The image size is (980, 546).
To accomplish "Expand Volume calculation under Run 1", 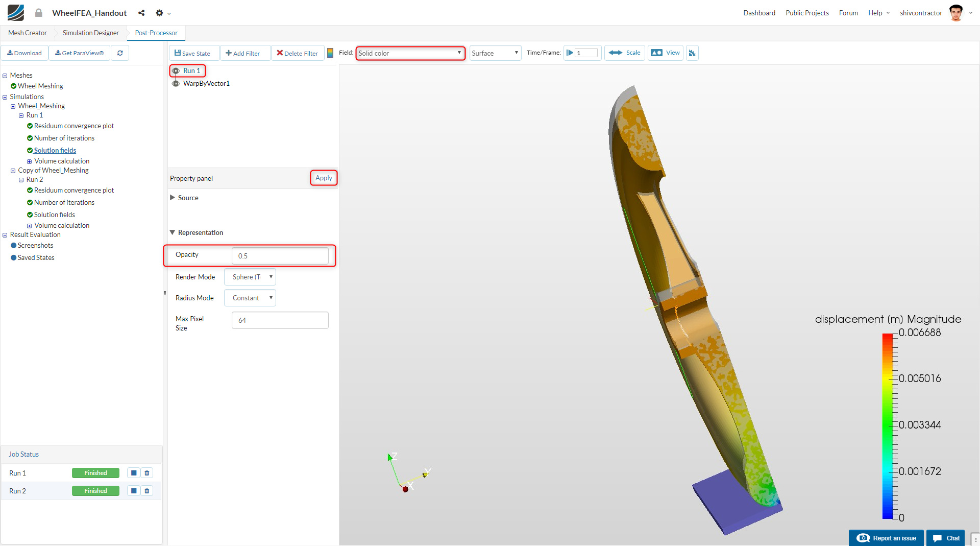I will pos(30,161).
